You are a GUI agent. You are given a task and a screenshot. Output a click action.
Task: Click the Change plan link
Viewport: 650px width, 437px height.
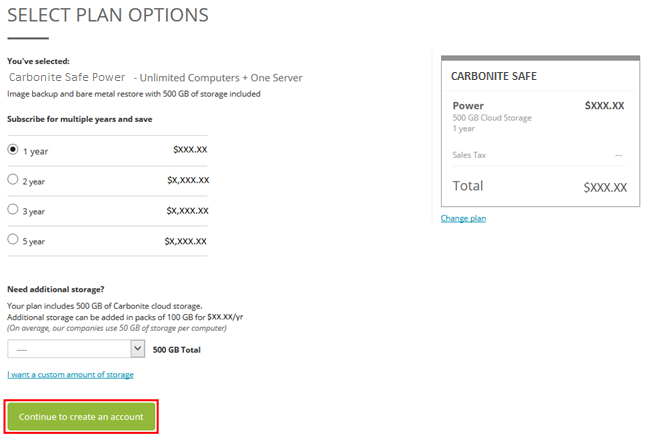click(463, 218)
